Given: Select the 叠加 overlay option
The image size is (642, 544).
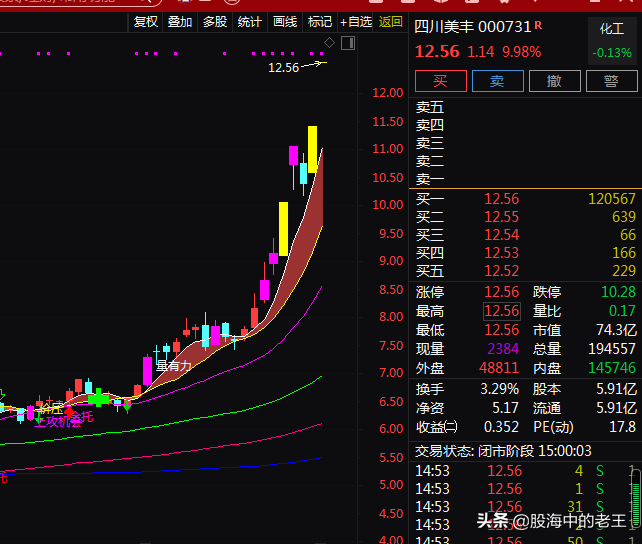Looking at the screenshot, I should [x=180, y=22].
